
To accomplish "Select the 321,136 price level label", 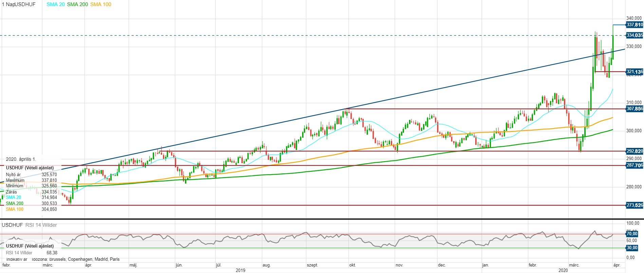I will 634,72.
